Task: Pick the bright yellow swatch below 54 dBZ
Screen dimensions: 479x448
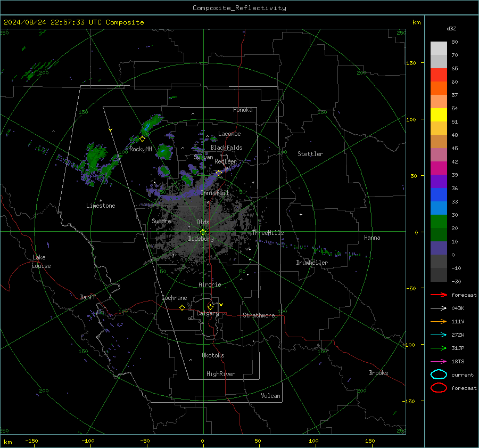Action: pyautogui.click(x=439, y=115)
